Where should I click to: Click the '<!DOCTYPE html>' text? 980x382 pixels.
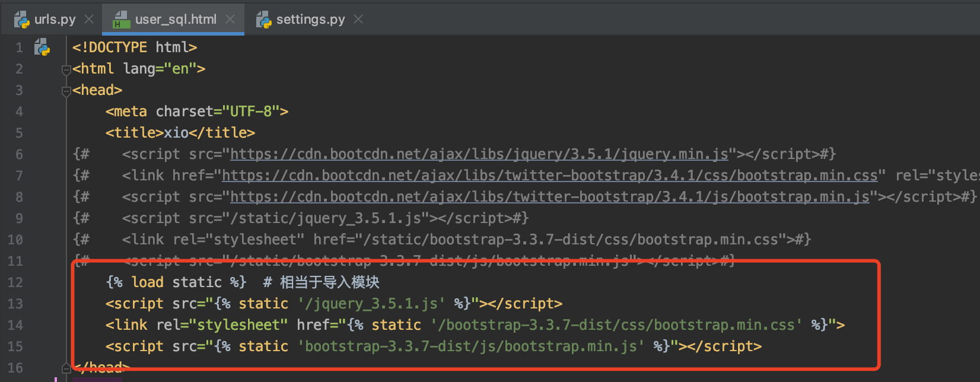[135, 47]
